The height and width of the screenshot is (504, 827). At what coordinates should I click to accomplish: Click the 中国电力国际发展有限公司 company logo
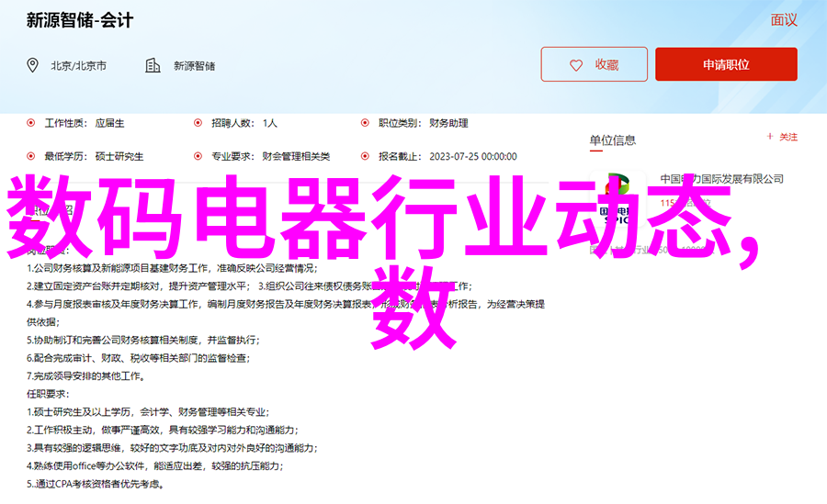(x=617, y=198)
